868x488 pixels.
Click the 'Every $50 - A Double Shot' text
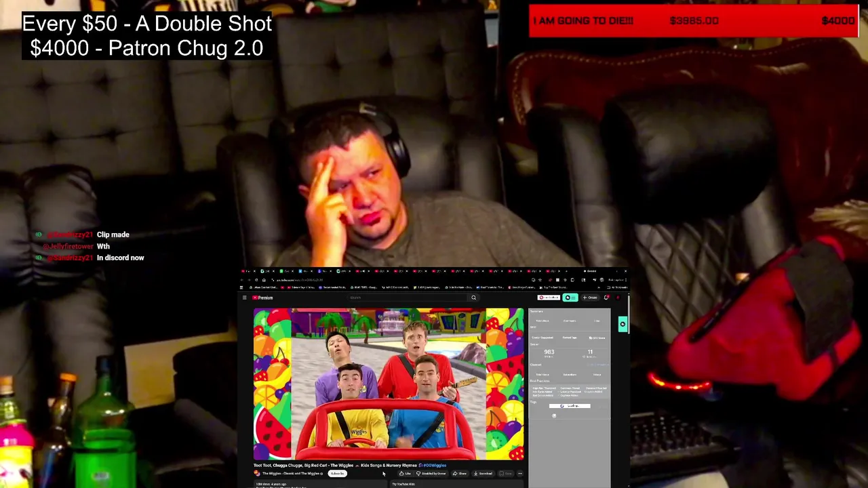[x=147, y=24]
